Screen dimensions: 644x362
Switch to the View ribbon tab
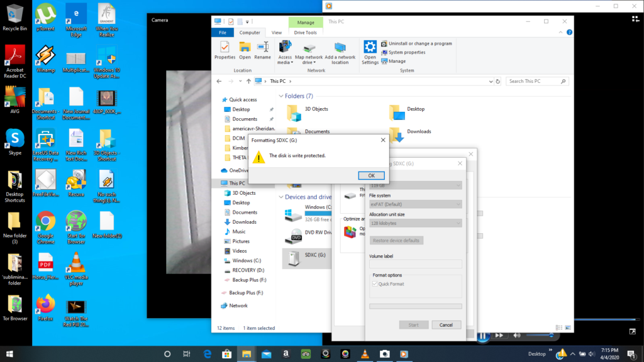[277, 33]
